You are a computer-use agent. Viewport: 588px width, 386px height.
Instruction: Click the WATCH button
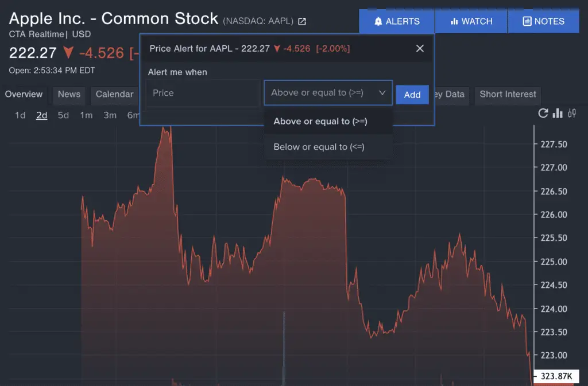point(471,21)
